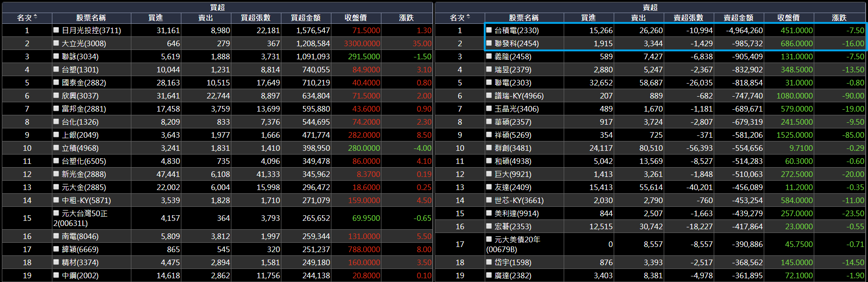This screenshot has width=868, height=282.
Task: Open the 和碩(4938) stock name
Action: coord(513,161)
